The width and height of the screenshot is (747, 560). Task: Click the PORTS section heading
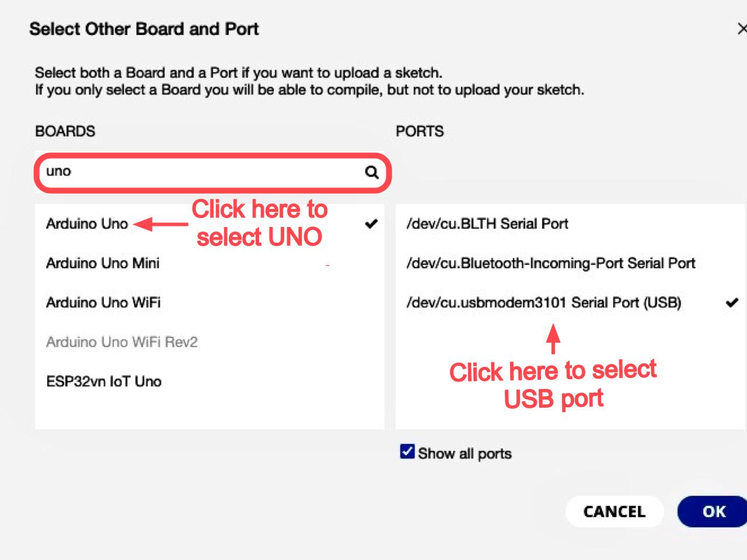coord(420,131)
